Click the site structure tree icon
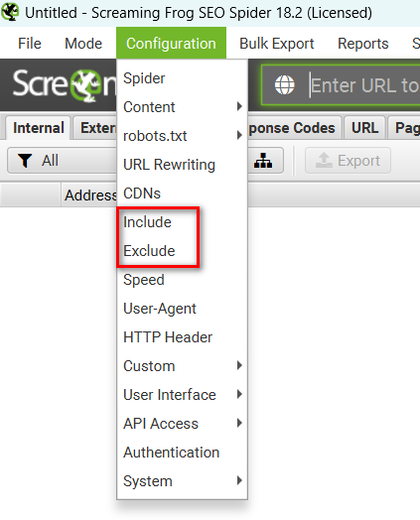 point(263,161)
